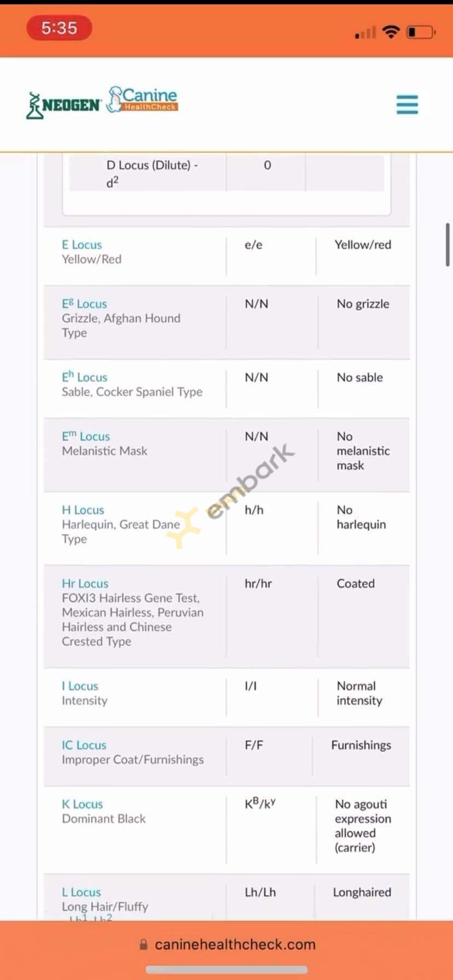453x980 pixels.
Task: Tap the Wi-Fi status icon
Action: (x=391, y=32)
